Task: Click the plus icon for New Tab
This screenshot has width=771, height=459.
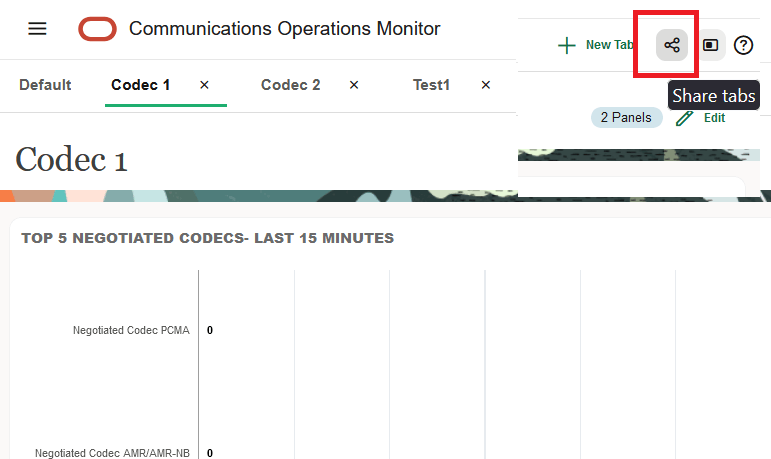Action: coord(566,45)
